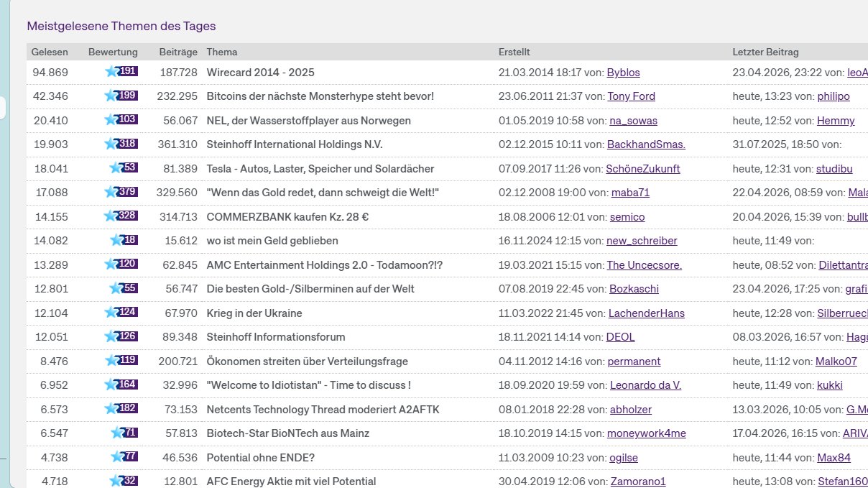Open user profile of Tony Ford

coord(631,96)
